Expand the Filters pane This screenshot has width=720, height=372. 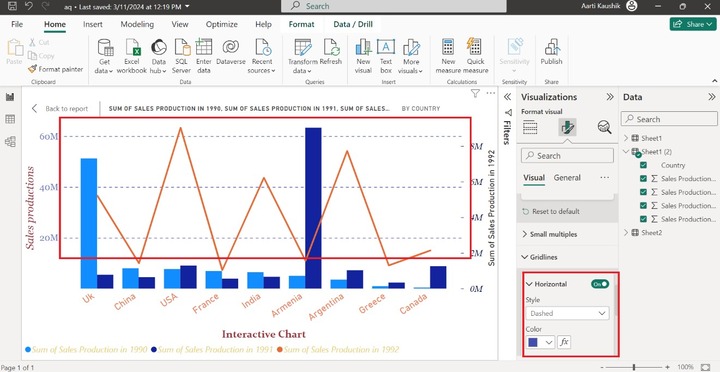click(x=507, y=97)
